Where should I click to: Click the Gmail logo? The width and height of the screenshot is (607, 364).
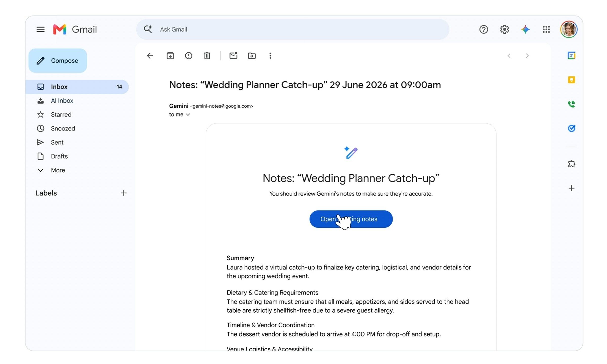(x=75, y=29)
